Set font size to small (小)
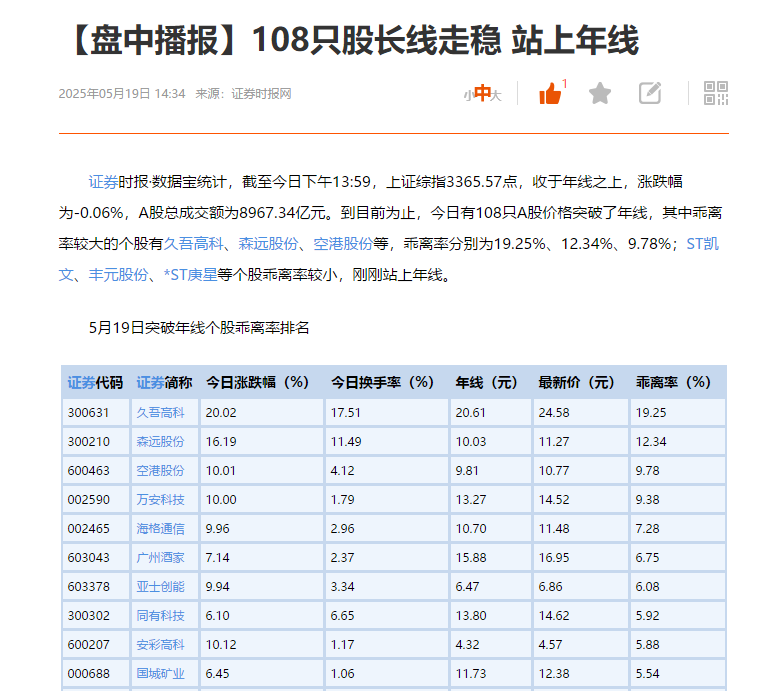The width and height of the screenshot is (765, 691). point(468,96)
